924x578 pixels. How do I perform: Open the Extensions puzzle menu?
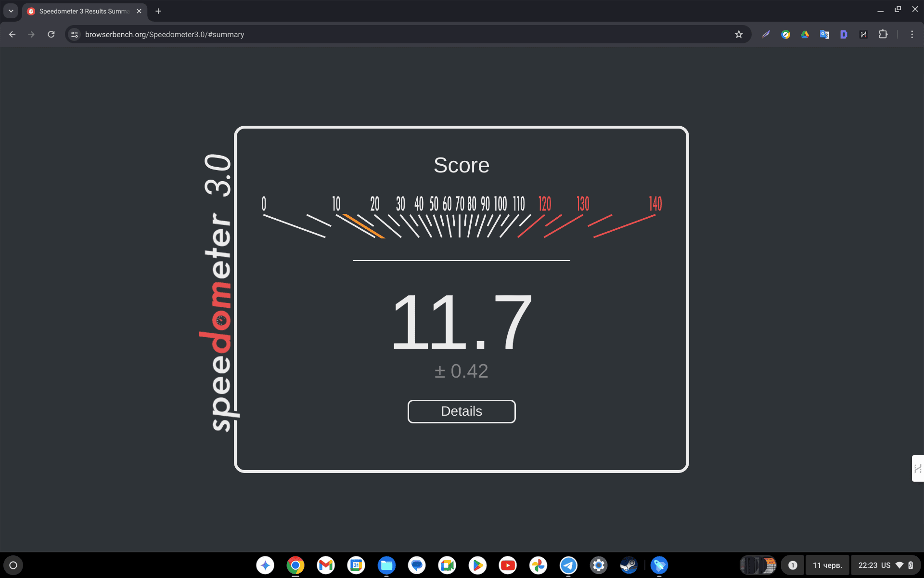(883, 34)
